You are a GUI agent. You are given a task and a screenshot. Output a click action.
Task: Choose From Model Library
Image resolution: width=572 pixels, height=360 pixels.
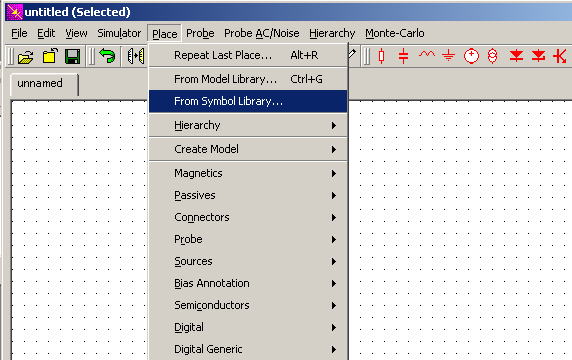click(x=248, y=79)
